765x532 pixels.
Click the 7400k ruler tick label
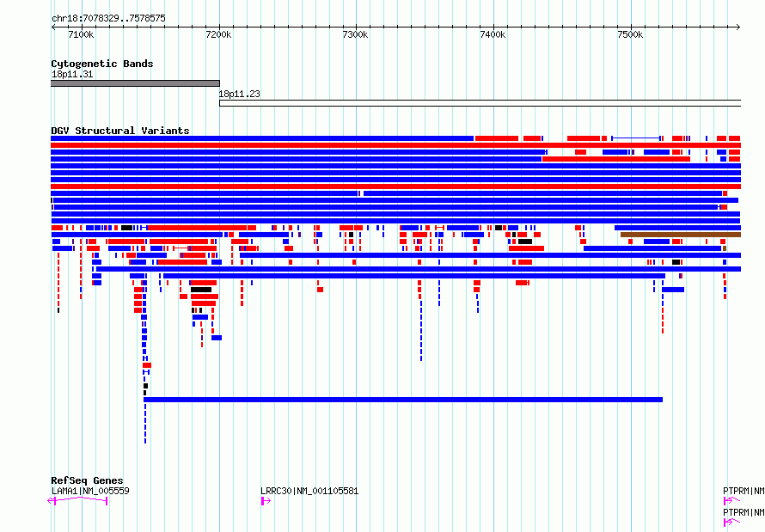coord(493,34)
